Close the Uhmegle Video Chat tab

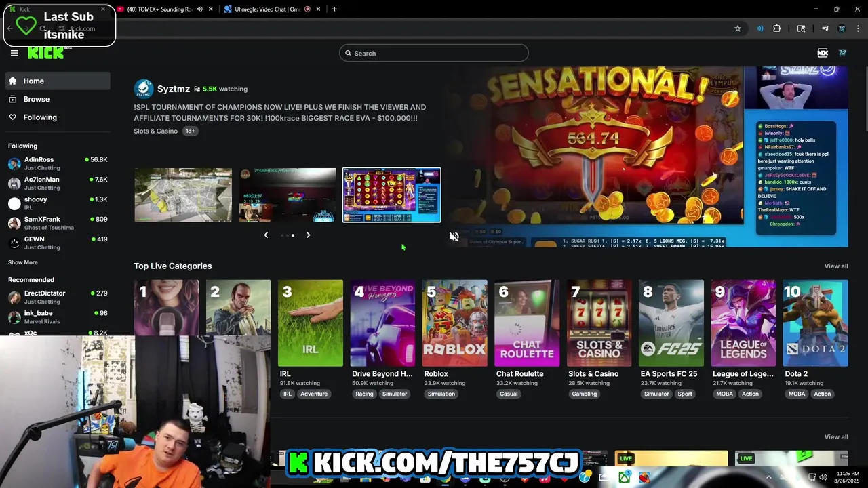318,9
